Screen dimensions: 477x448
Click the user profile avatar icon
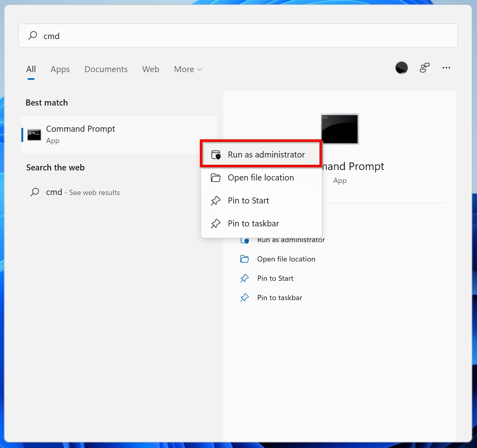(x=401, y=68)
